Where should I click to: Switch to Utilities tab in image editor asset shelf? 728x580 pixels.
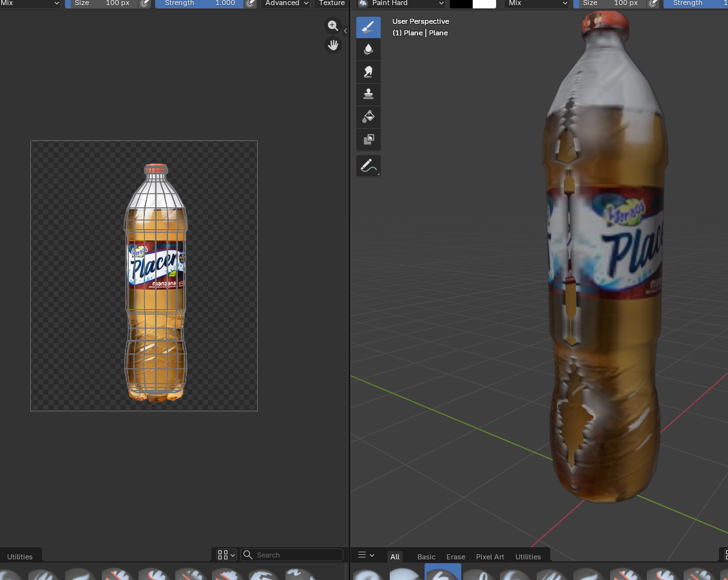[x=20, y=557]
